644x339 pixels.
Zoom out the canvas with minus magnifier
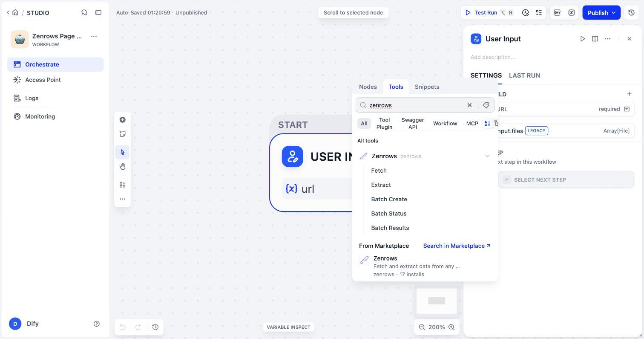tap(422, 327)
